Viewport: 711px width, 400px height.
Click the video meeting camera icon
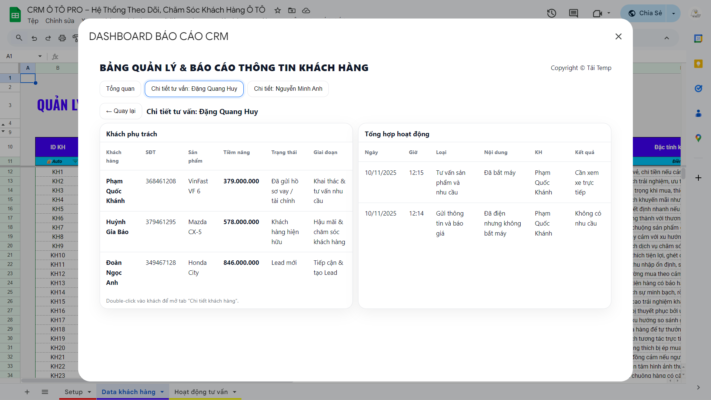point(598,14)
